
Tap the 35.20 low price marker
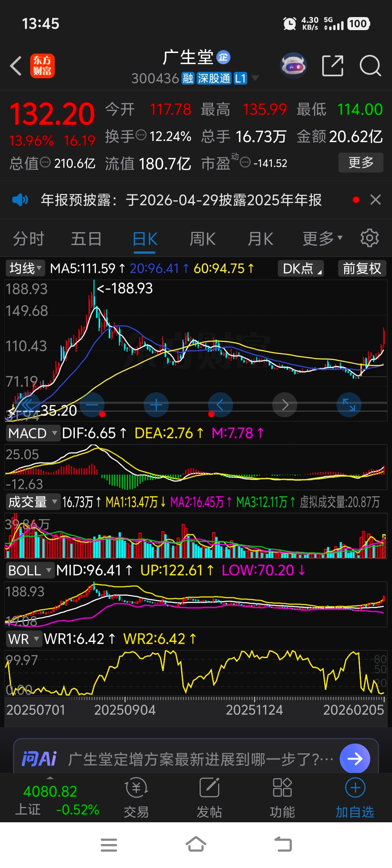pos(58,410)
